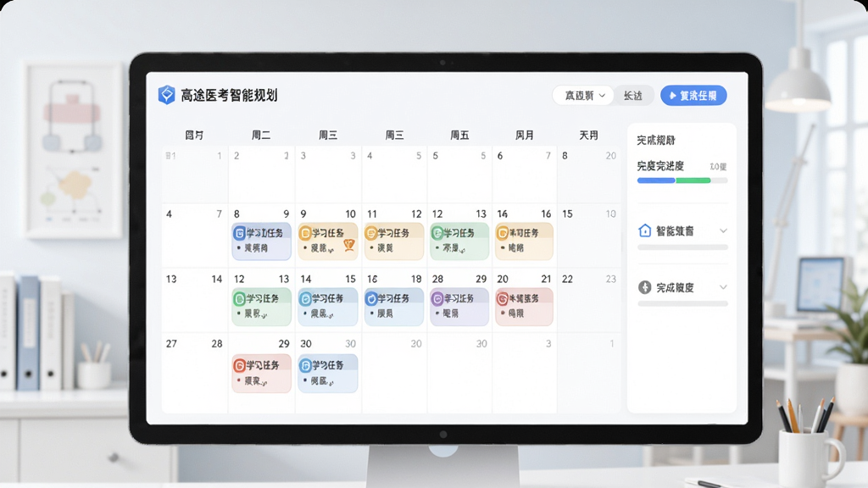Click red task icon on the 29th

[x=239, y=365]
